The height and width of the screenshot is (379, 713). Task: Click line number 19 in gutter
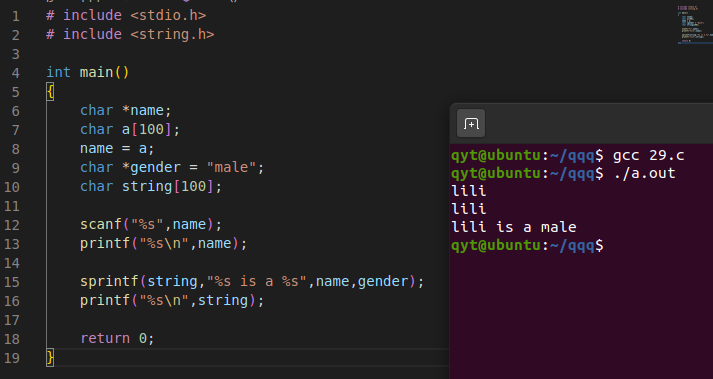click(12, 358)
